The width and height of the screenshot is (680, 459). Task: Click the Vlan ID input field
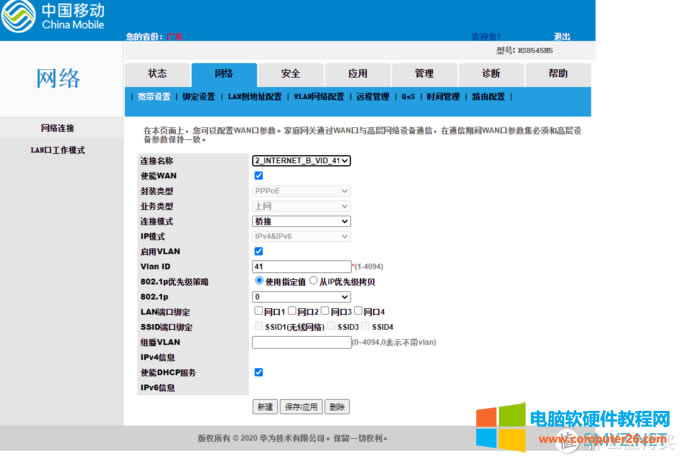point(301,267)
